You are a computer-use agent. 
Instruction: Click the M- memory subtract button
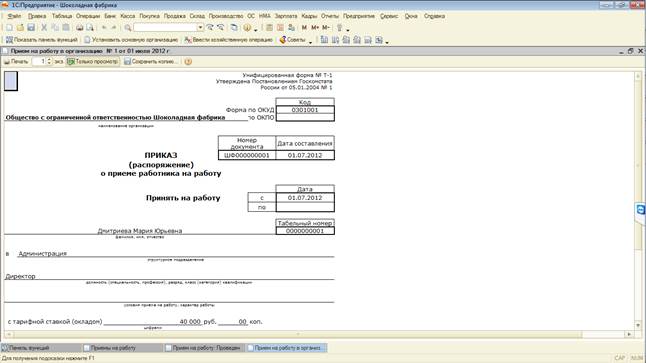pyautogui.click(x=325, y=28)
